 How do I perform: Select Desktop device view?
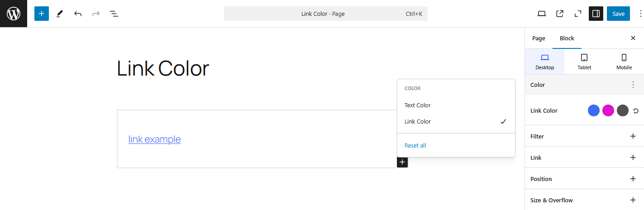(x=545, y=62)
